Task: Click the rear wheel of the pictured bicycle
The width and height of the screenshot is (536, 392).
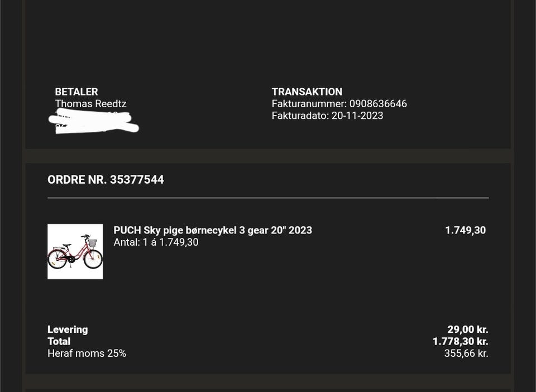Action: pos(93,260)
